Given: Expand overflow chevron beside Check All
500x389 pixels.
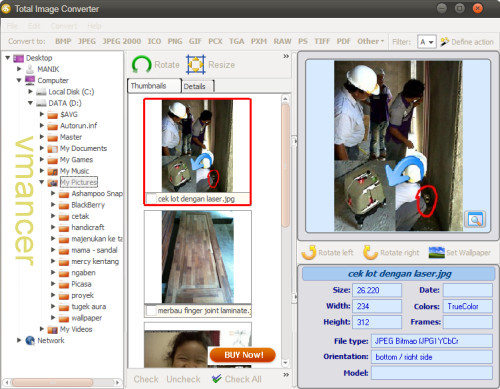Looking at the screenshot, I should point(286,375).
